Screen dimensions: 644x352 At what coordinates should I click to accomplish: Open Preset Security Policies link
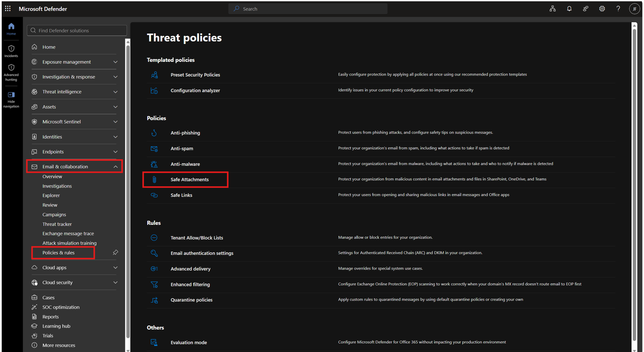195,75
